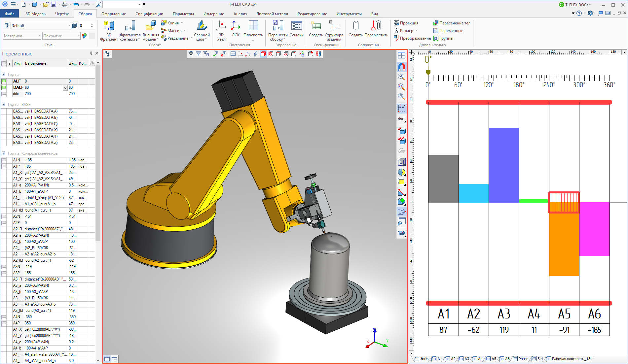This screenshot has height=364, width=628.
Task: Open Структура изделия
Action: (334, 30)
